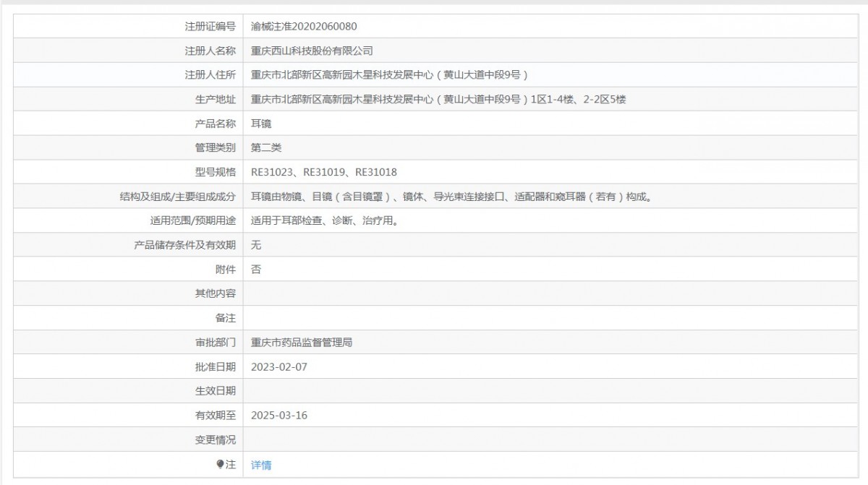
Task: Select model specs RE31023、RE31019、RE31018
Action: click(x=324, y=172)
